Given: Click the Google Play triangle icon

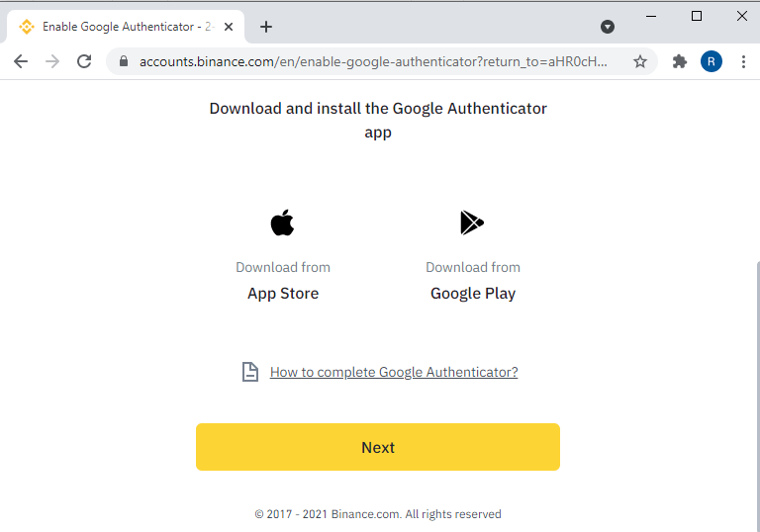Looking at the screenshot, I should tap(472, 222).
